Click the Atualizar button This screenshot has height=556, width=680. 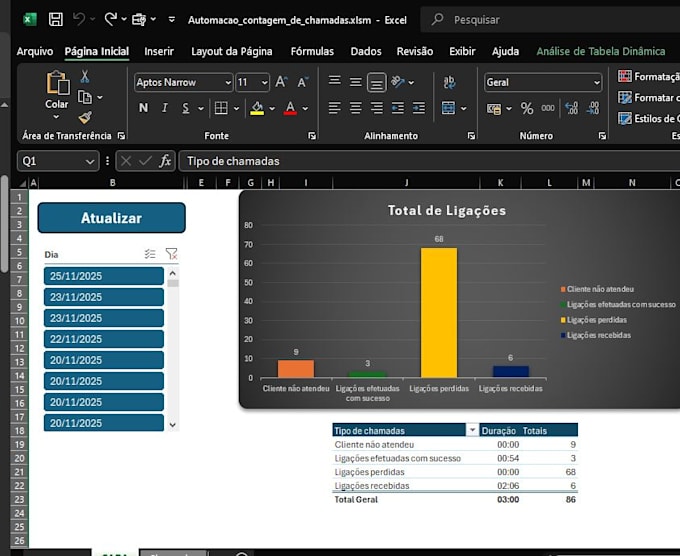click(x=111, y=218)
